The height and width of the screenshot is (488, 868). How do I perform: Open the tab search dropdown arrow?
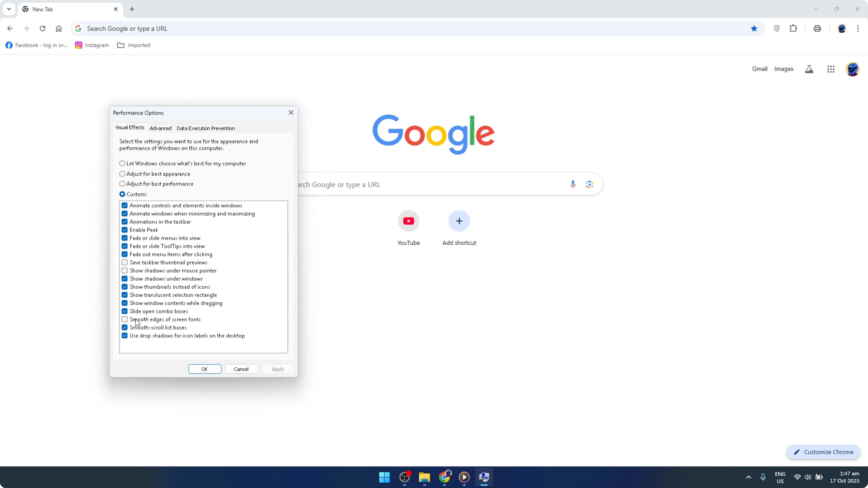click(x=9, y=9)
